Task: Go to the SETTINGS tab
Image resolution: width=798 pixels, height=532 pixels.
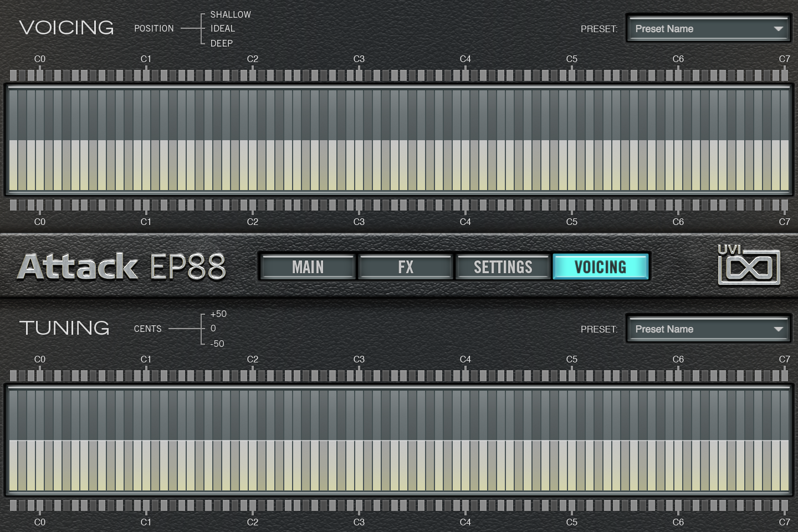Action: click(503, 267)
